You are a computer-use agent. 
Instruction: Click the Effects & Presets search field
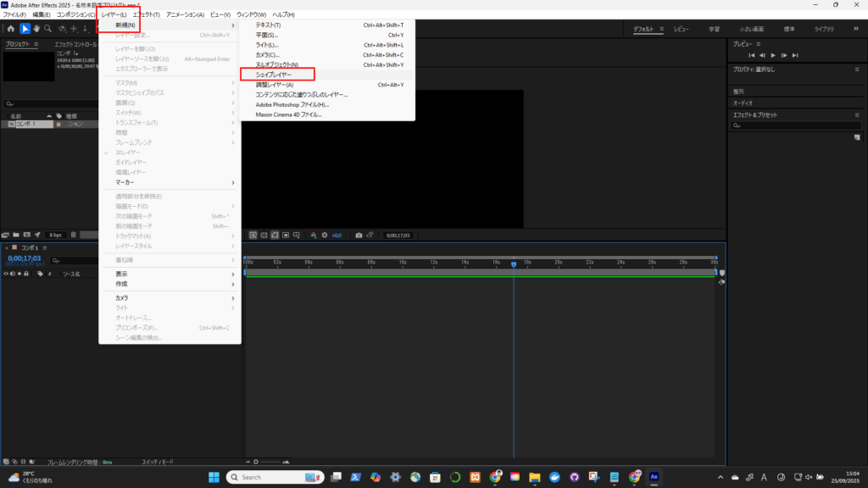(x=797, y=125)
